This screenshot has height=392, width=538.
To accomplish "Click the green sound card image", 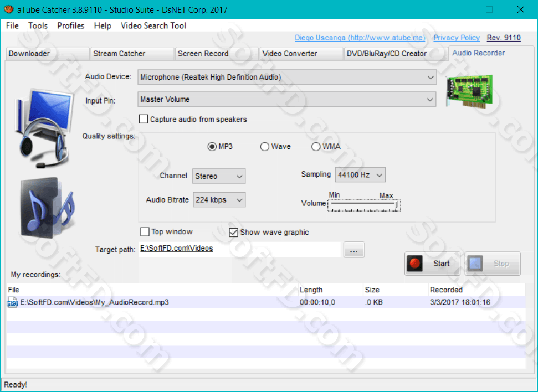I will click(x=469, y=91).
